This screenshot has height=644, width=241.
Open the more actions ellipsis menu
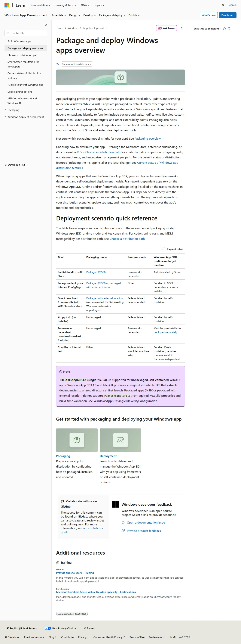pyautogui.click(x=182, y=28)
